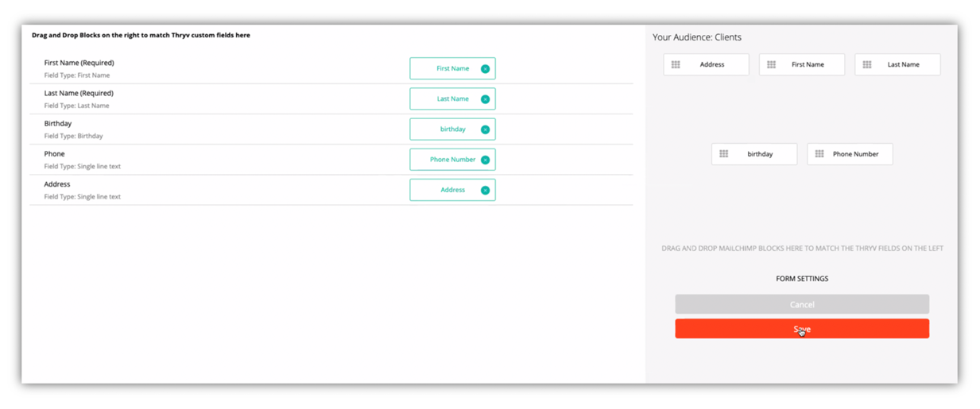
Task: Click the mapped Address field text
Action: tap(453, 190)
